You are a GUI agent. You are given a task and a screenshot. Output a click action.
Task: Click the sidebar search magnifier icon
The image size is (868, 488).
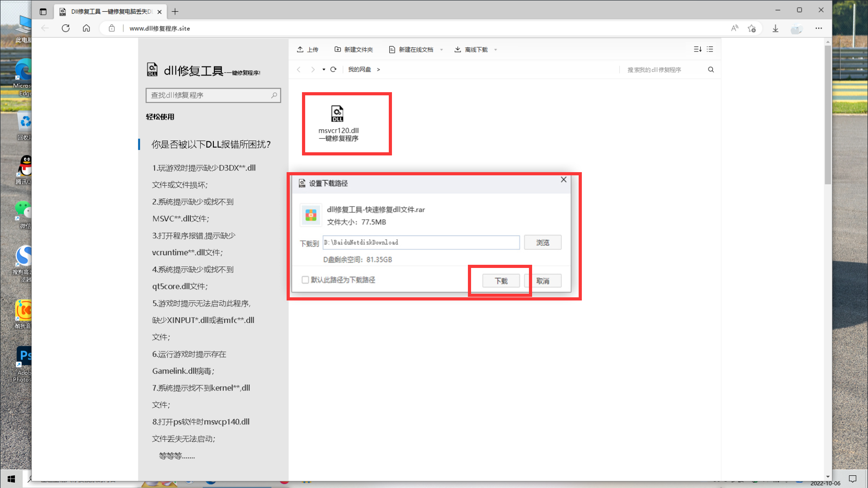(x=274, y=95)
